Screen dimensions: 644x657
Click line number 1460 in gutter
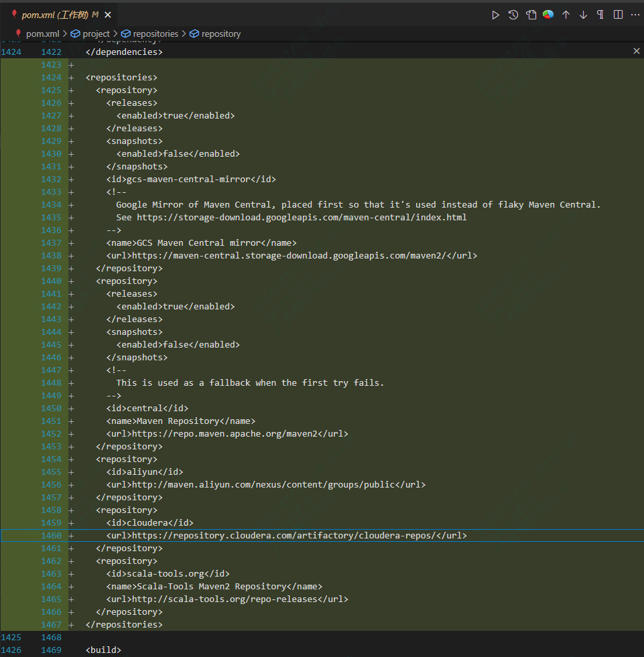[x=51, y=536]
